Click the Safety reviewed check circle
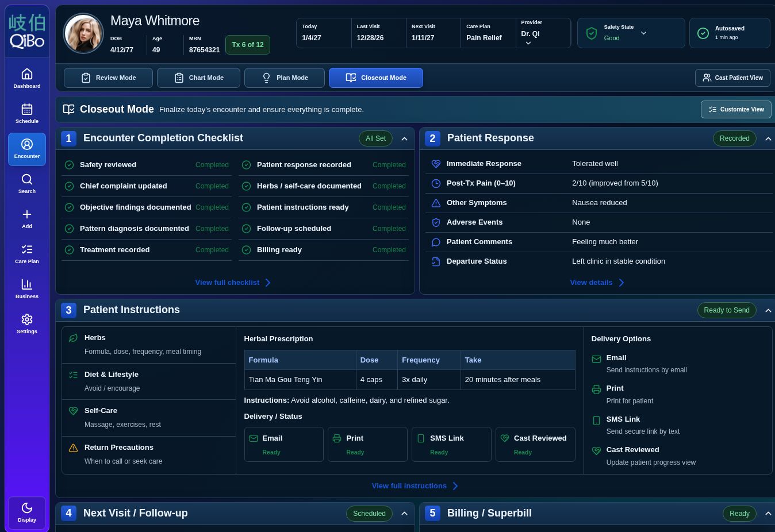This screenshot has height=532, width=775. [x=69, y=165]
